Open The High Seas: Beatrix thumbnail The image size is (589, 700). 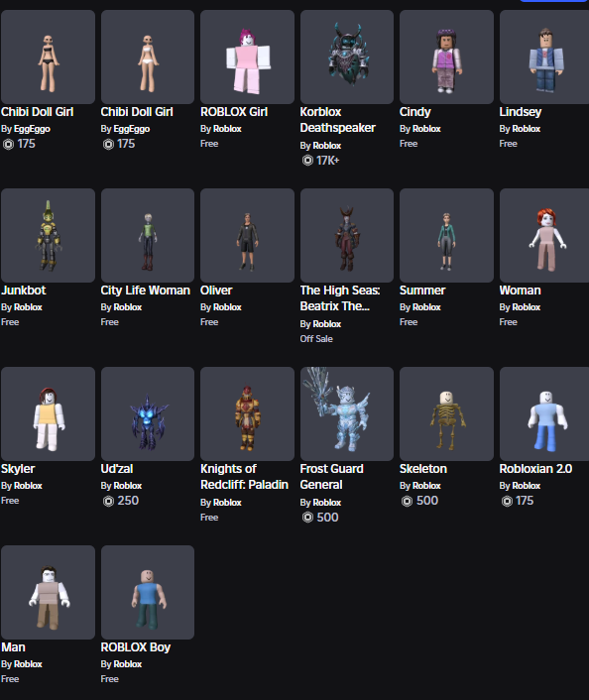[x=347, y=235]
